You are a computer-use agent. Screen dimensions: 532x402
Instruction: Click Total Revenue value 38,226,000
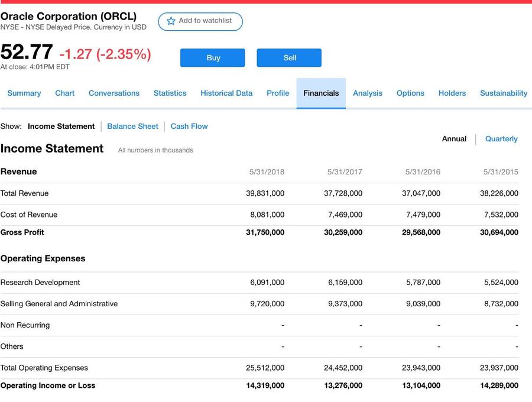tap(499, 193)
